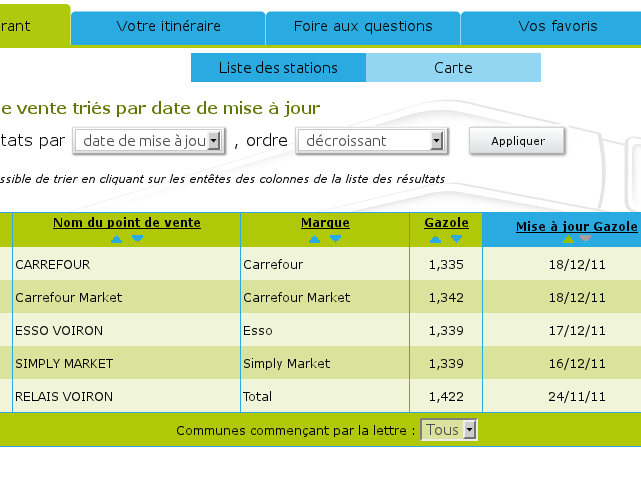Sort Gazole price ascending with up arrow
This screenshot has width=641, height=480.
[435, 239]
